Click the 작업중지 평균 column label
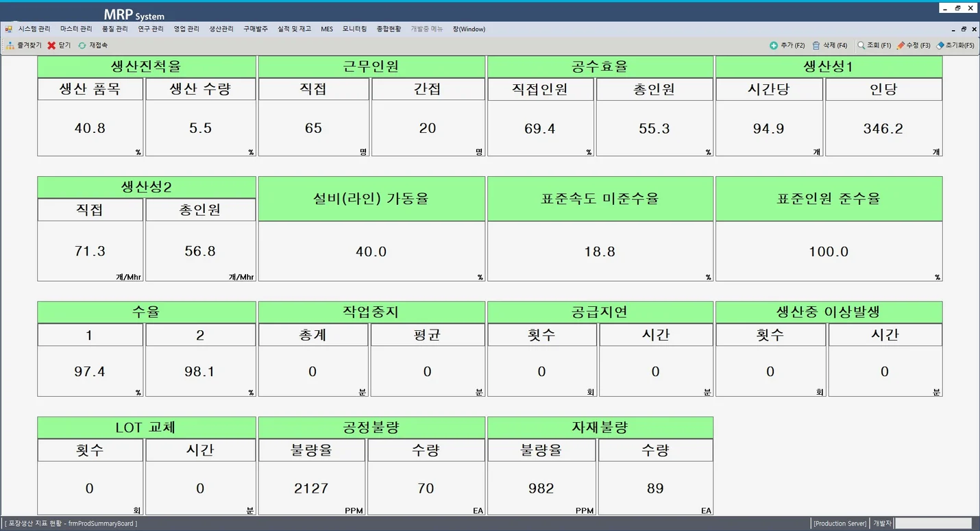980x531 pixels. 428,335
